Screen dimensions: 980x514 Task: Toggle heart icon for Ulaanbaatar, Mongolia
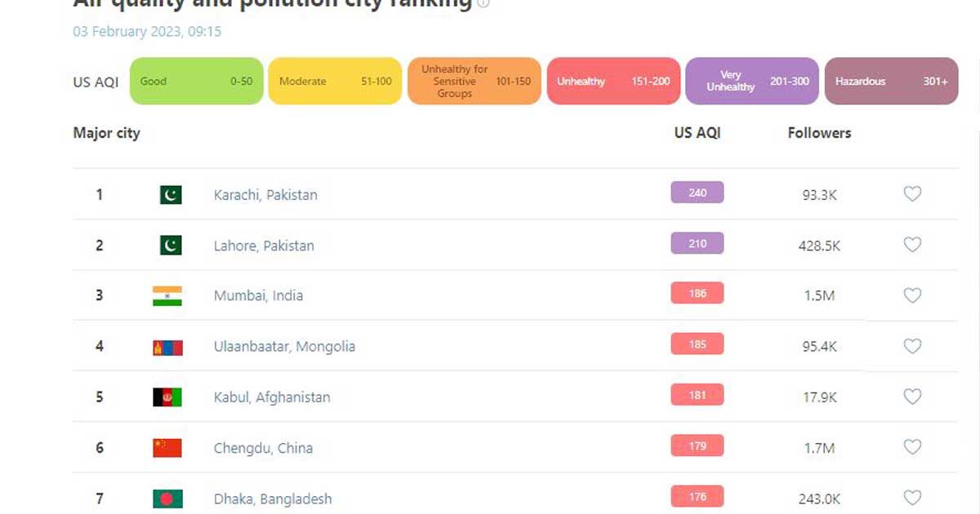(x=912, y=346)
